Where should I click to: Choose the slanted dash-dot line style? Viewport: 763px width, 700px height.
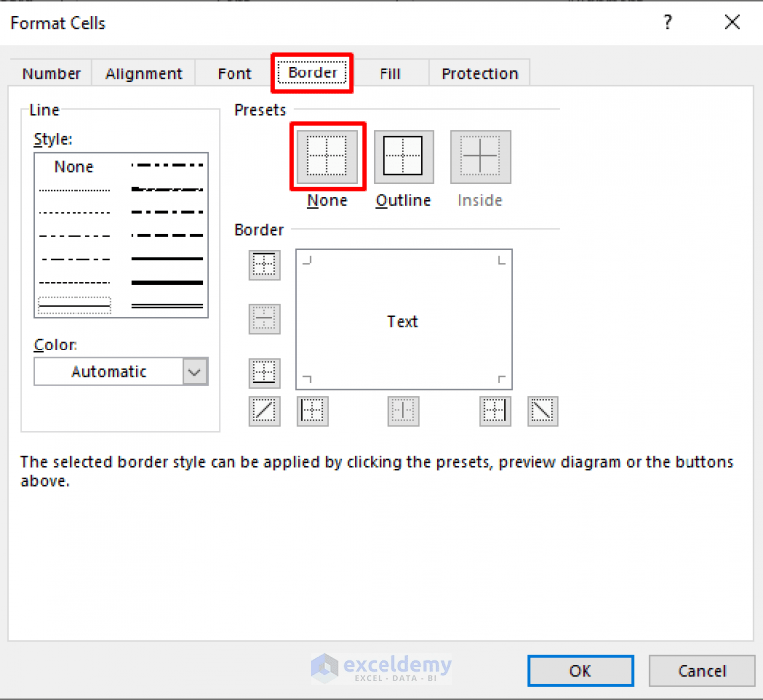pyautogui.click(x=167, y=189)
